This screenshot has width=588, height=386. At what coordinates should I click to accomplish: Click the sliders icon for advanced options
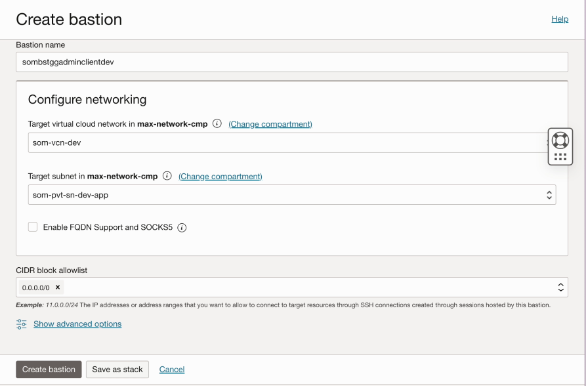pos(22,324)
